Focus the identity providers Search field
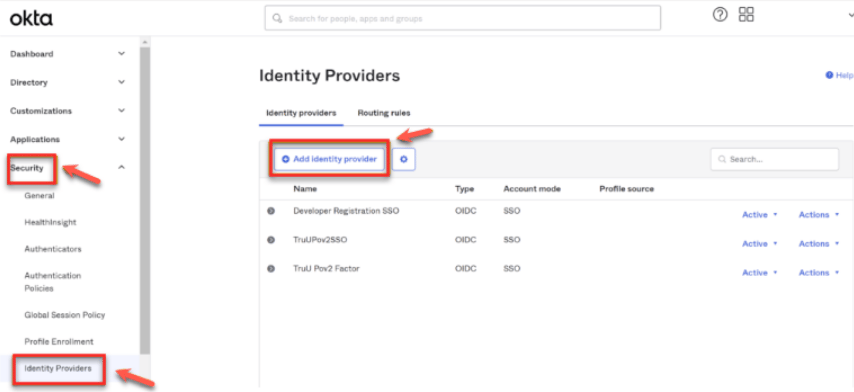Viewport: 854px width, 392px height. [x=774, y=160]
